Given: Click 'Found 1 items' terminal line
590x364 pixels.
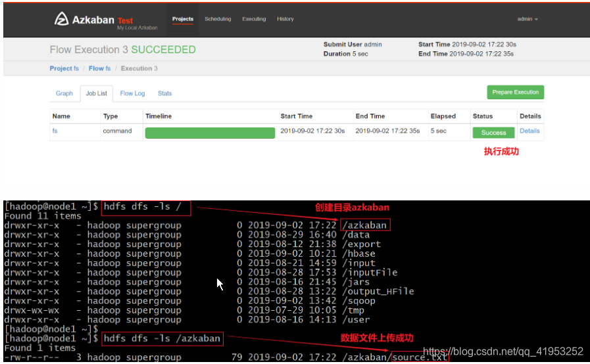Looking at the screenshot, I should point(40,348).
